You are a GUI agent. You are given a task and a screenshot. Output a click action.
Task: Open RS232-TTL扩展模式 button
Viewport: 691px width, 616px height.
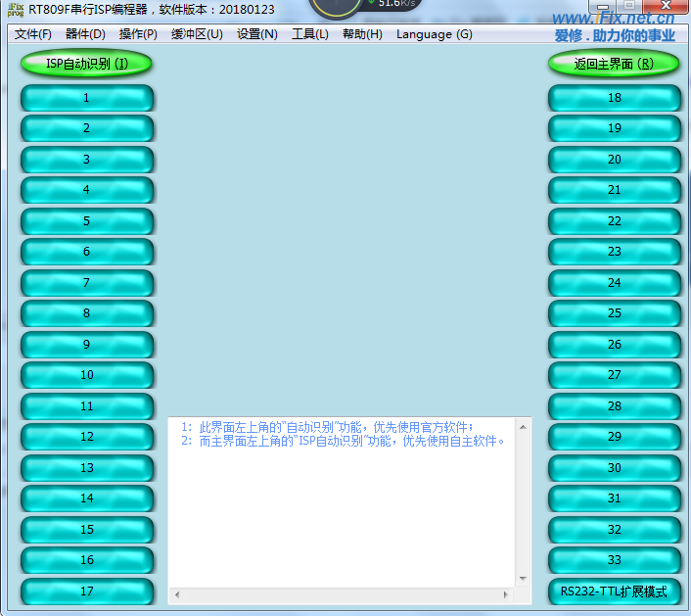tap(614, 592)
